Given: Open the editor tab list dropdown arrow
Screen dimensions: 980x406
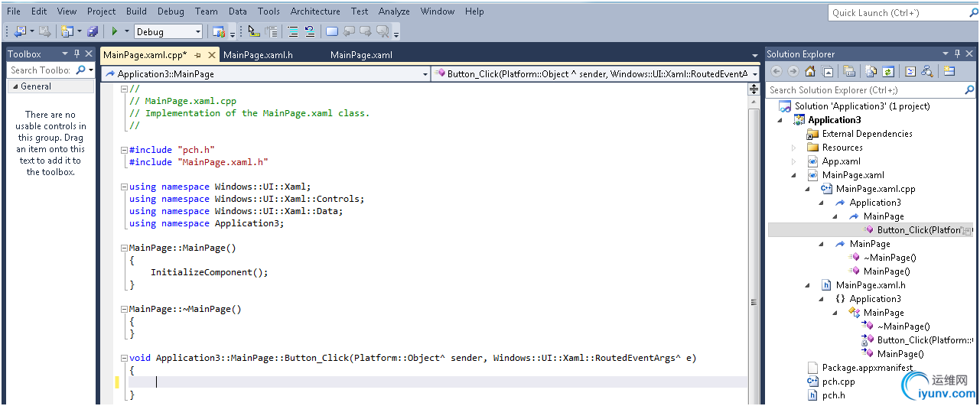Looking at the screenshot, I should tap(754, 55).
